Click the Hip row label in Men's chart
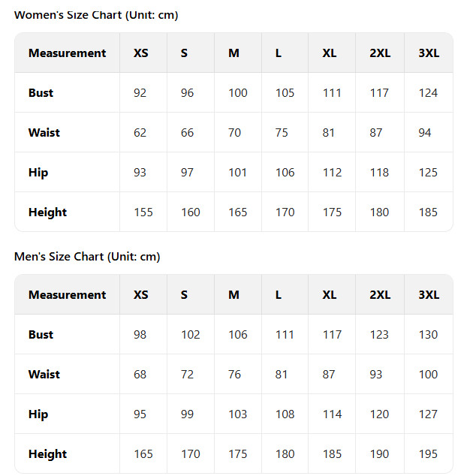The height and width of the screenshot is (476, 476). [x=38, y=414]
